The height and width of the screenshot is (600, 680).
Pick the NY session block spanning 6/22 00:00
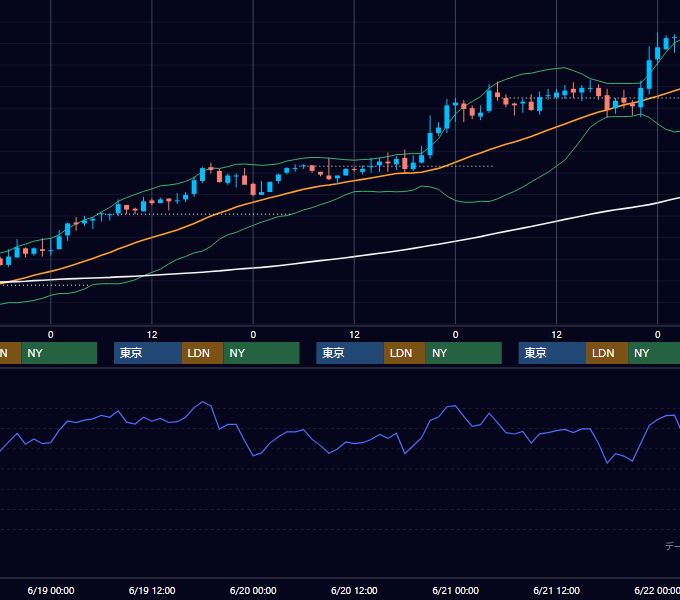[x=654, y=353]
